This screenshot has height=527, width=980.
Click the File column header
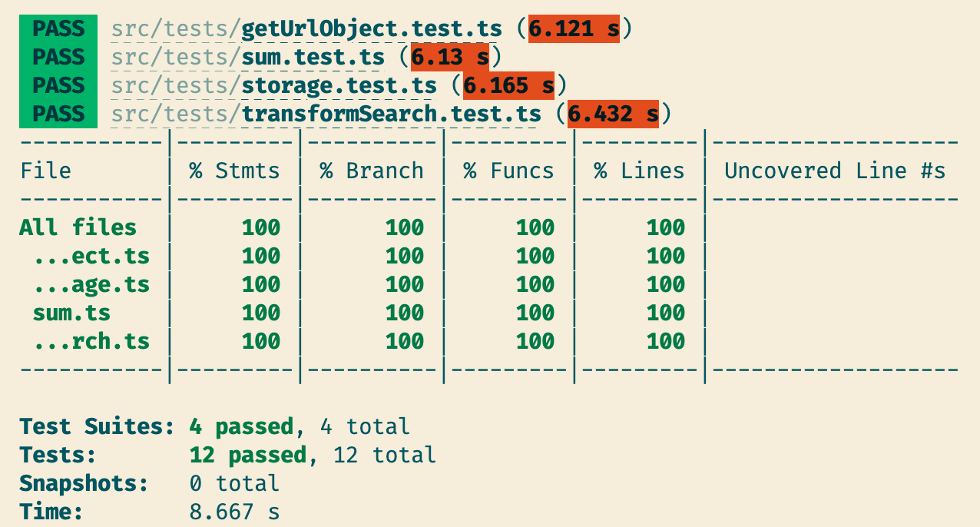(x=45, y=171)
